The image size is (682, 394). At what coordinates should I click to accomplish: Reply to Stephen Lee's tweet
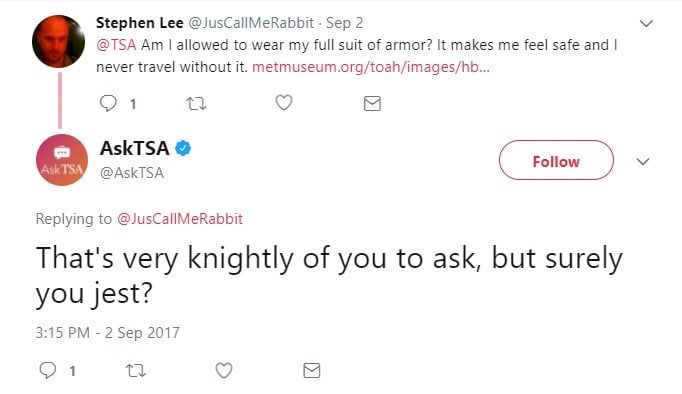[108, 104]
